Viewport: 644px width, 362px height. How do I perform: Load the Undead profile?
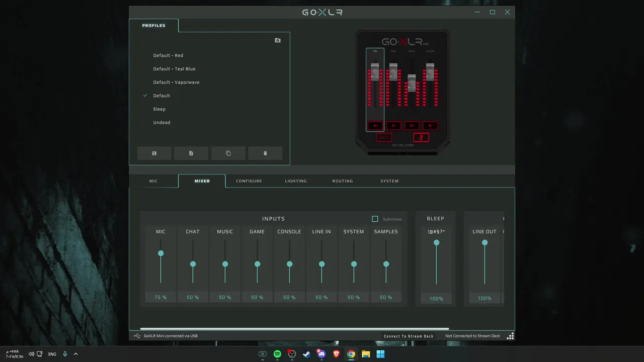162,123
